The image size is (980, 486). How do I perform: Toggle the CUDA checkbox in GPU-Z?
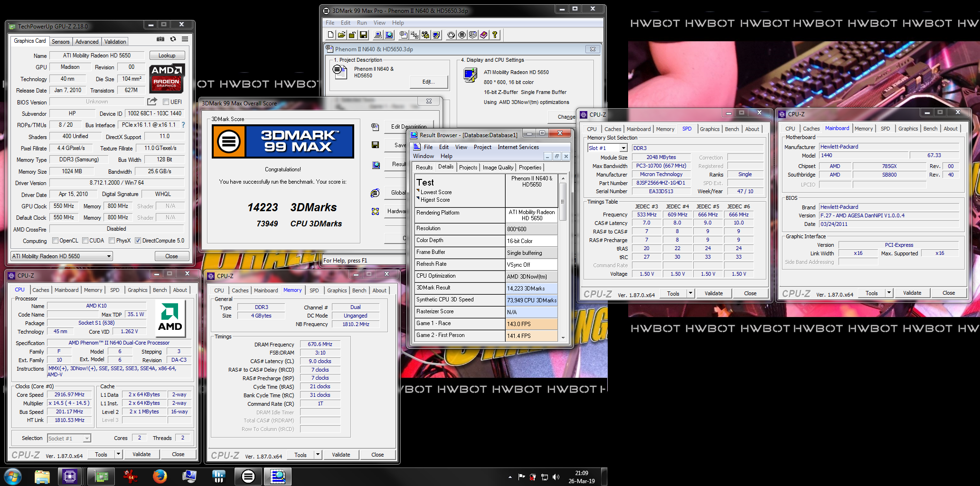pyautogui.click(x=85, y=241)
